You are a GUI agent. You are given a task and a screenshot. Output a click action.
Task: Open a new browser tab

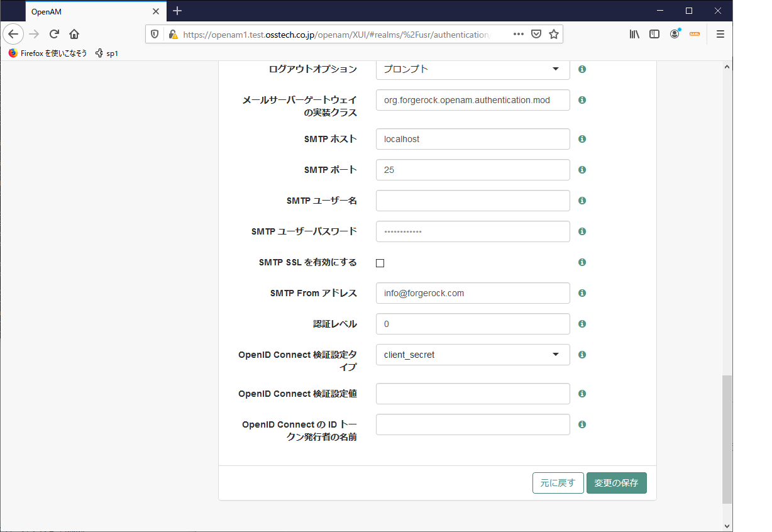pyautogui.click(x=177, y=11)
